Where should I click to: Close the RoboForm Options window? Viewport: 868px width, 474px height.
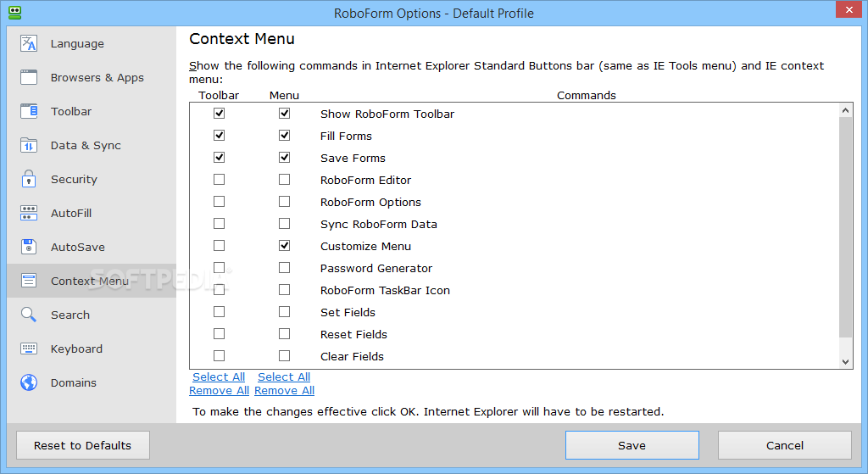click(x=849, y=9)
